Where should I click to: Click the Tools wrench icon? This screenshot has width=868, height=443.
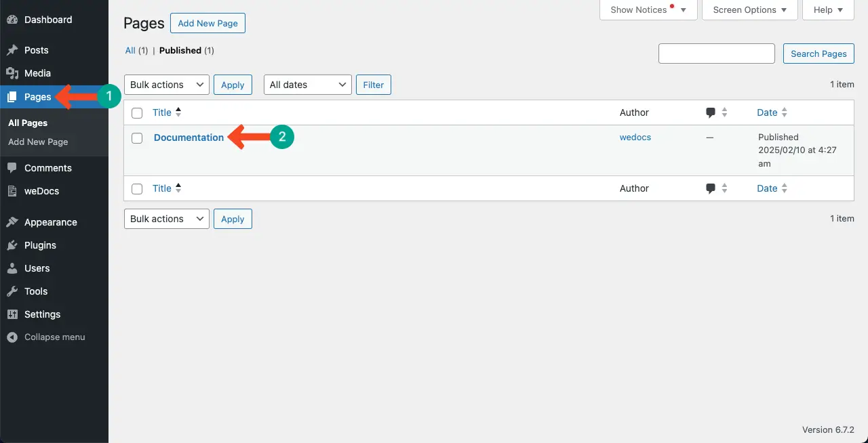(x=12, y=291)
